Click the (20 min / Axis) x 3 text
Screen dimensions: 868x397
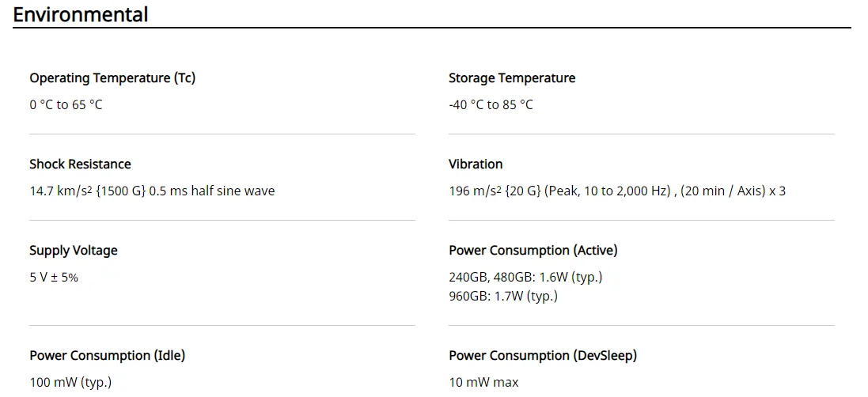coord(733,191)
